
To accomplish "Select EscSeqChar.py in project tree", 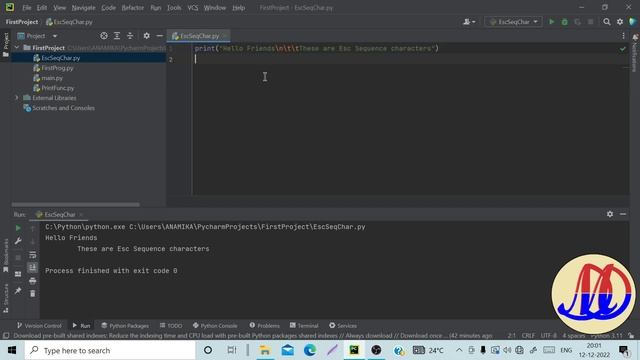I will (x=60, y=58).
